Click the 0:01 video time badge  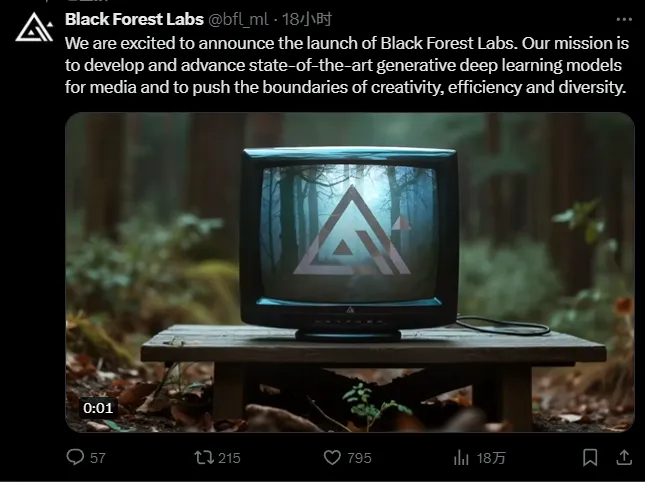(x=98, y=408)
